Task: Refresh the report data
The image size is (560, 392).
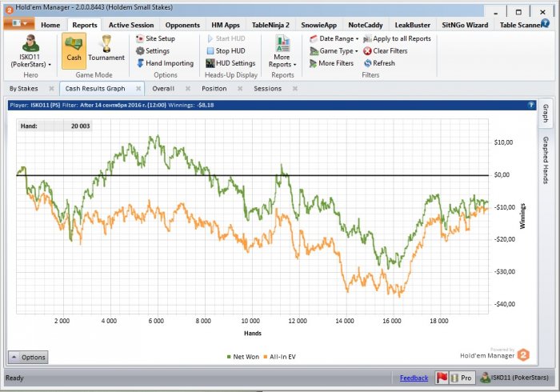Action: pyautogui.click(x=368, y=63)
